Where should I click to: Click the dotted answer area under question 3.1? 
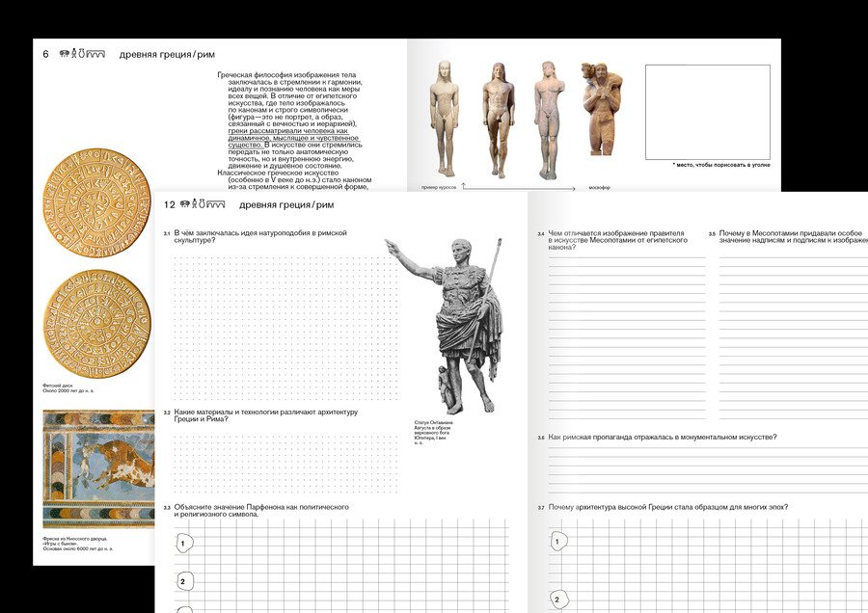point(285,329)
